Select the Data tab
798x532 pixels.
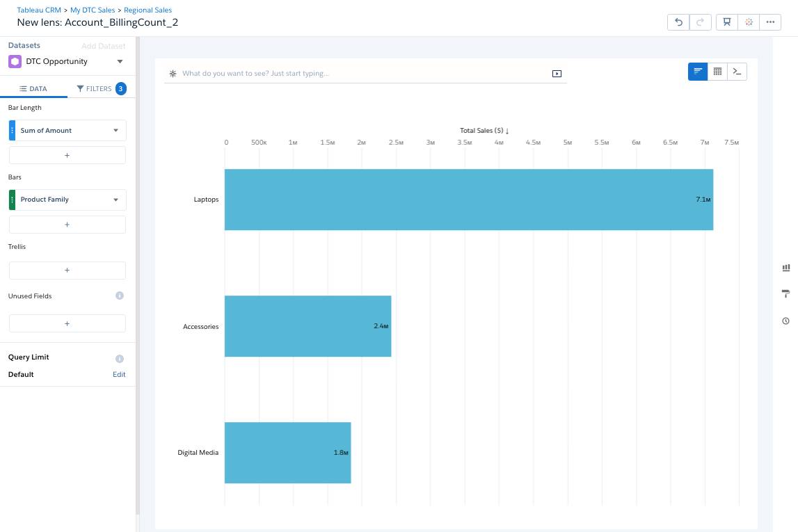point(33,88)
